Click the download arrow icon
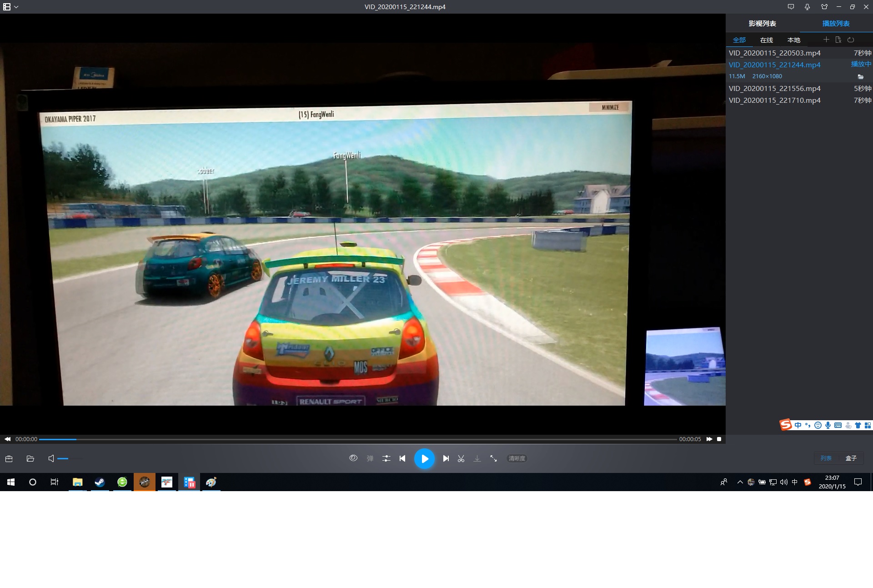Image resolution: width=873 pixels, height=588 pixels. (x=477, y=458)
